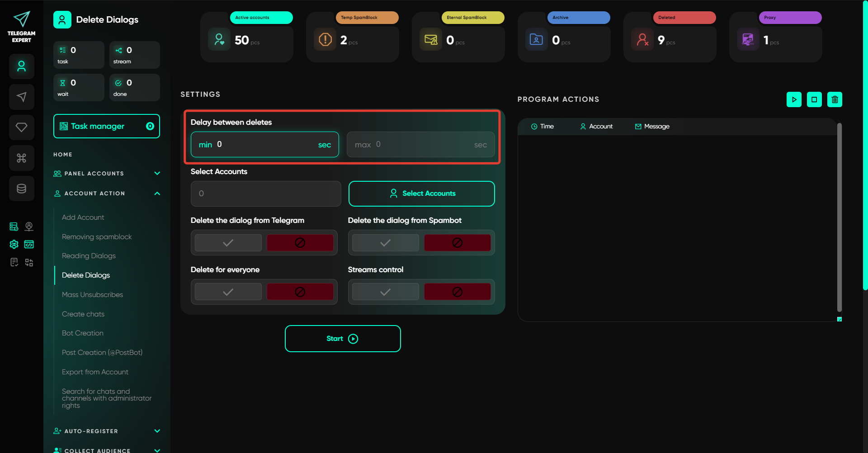This screenshot has width=868, height=453.
Task: Click the min delay input field
Action: pos(265,145)
